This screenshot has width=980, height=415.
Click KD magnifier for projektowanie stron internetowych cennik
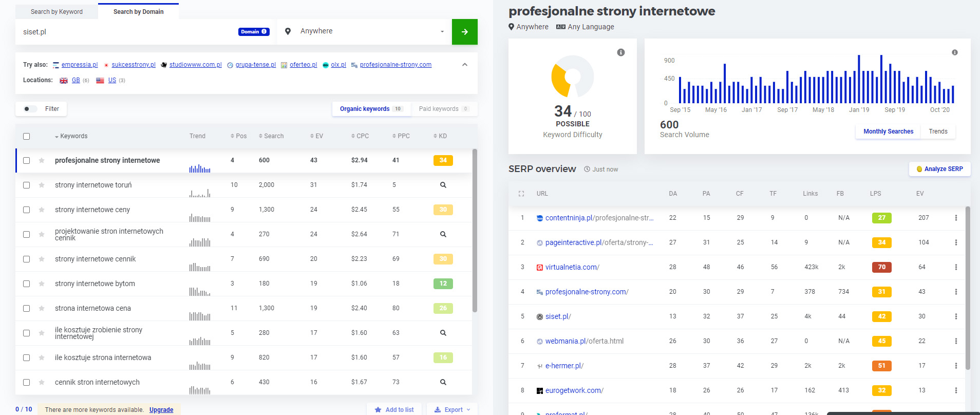point(443,234)
